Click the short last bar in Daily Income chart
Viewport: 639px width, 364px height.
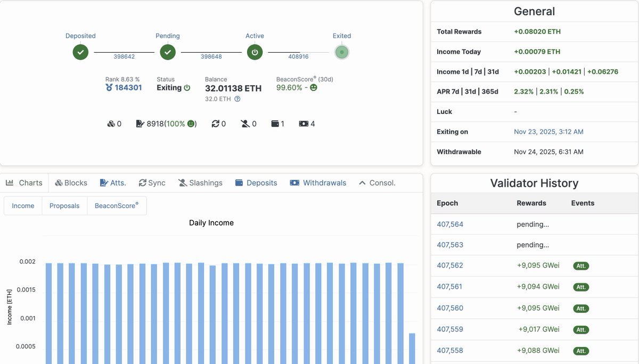412,349
